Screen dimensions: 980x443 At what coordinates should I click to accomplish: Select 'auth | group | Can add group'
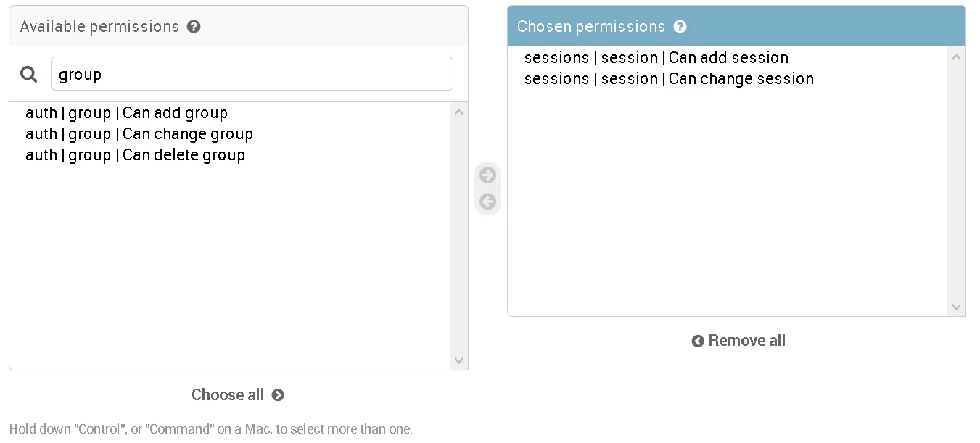coord(126,113)
